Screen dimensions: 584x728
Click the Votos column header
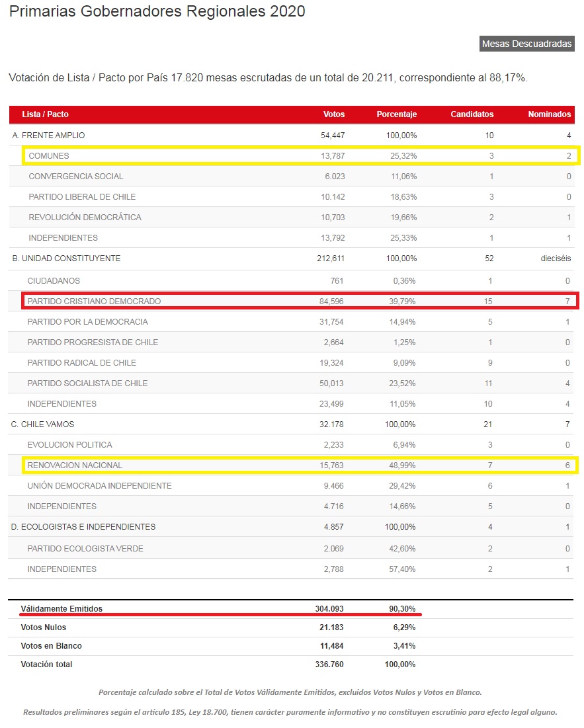tap(333, 114)
